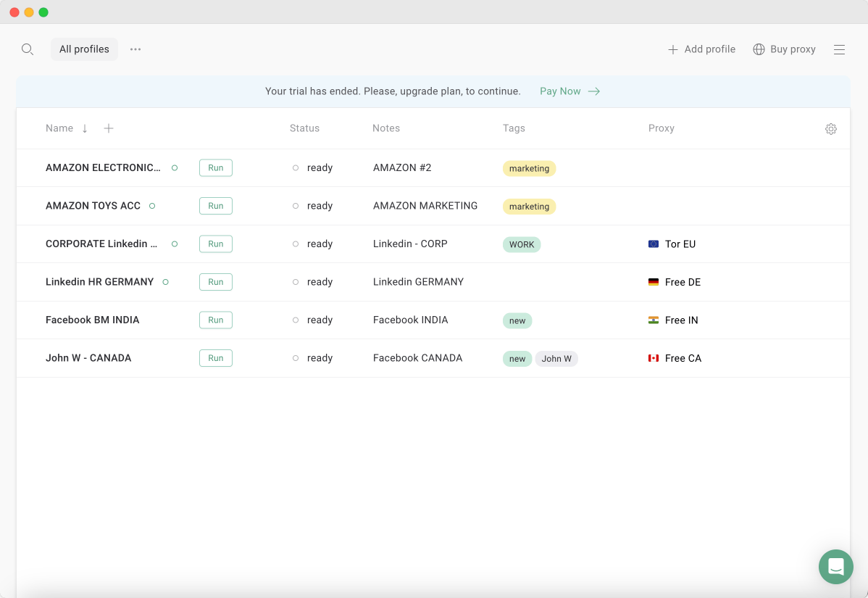Viewport: 868px width, 598px height.
Task: Click the Linkedin GERMANY note
Action: click(x=419, y=282)
